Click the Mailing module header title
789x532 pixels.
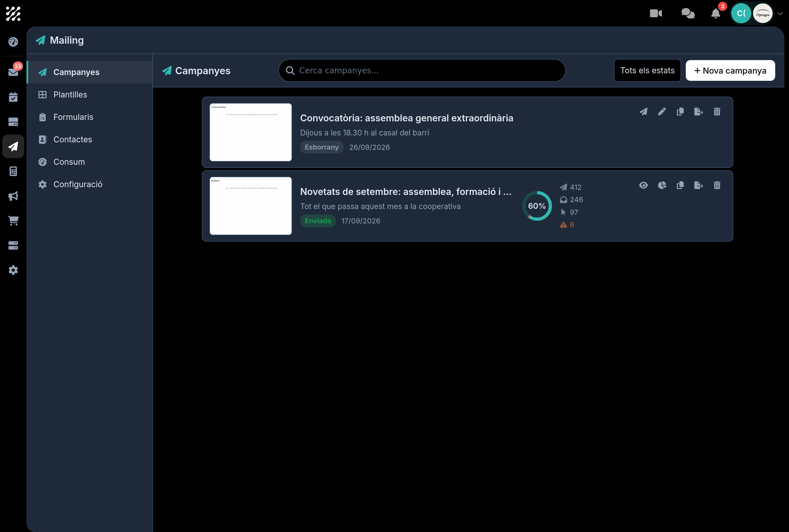[x=67, y=40]
